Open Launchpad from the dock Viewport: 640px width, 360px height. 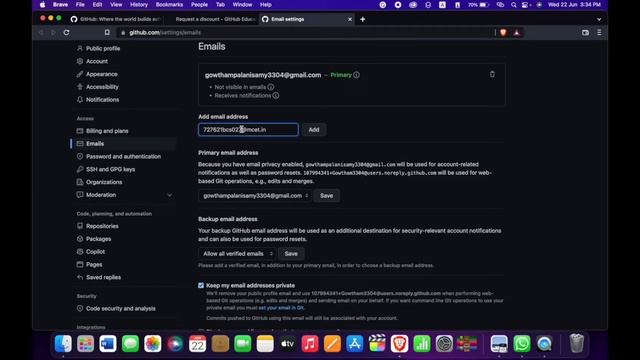pos(85,344)
